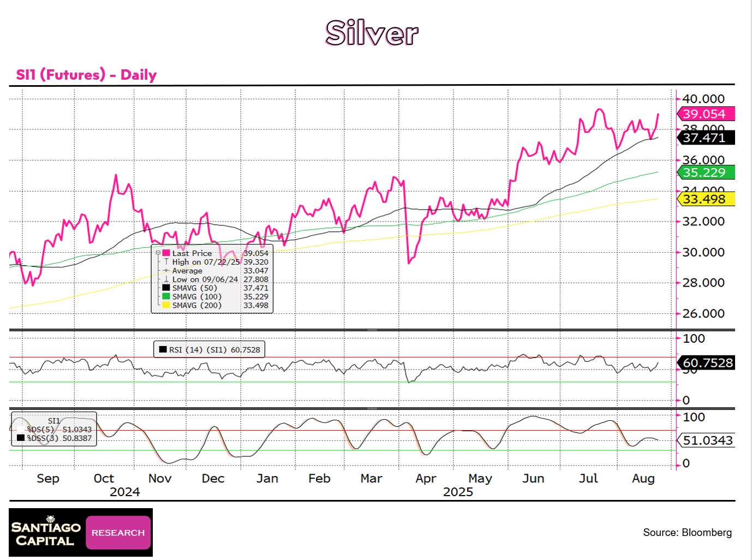Toggle SMAVG (200) line visibility
The height and width of the screenshot is (560, 752).
(165, 305)
